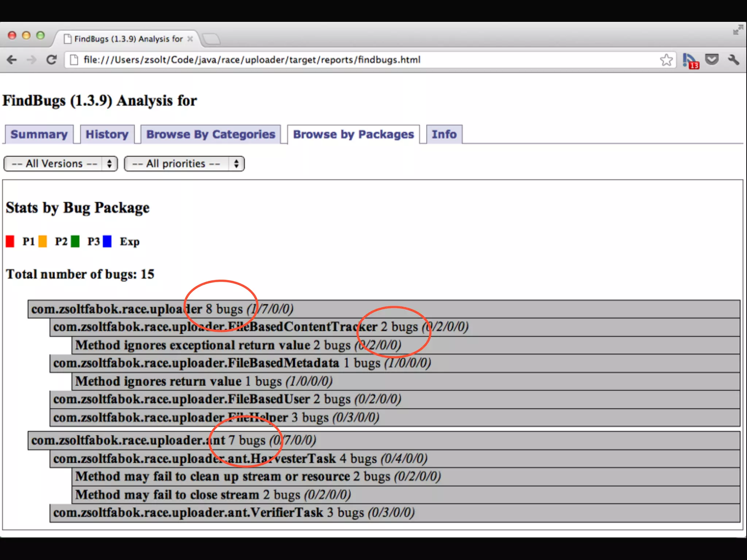Open the All priorities dropdown
The height and width of the screenshot is (560, 747).
tap(184, 164)
